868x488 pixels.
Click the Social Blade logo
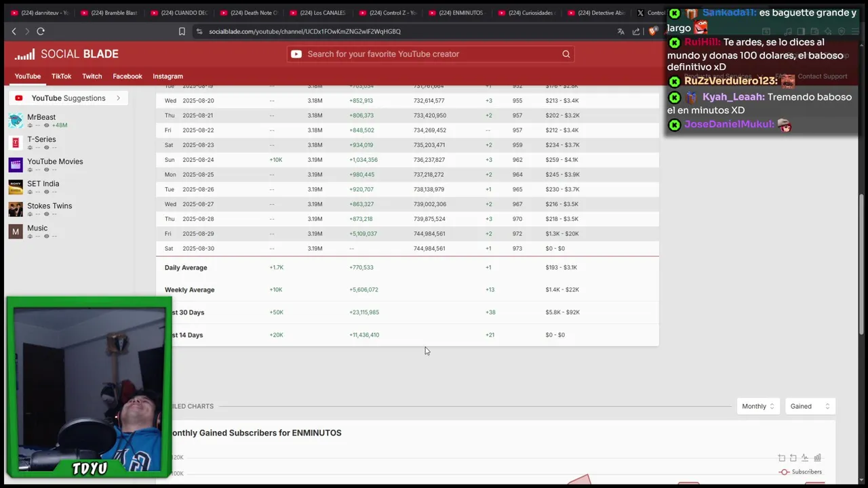(66, 54)
